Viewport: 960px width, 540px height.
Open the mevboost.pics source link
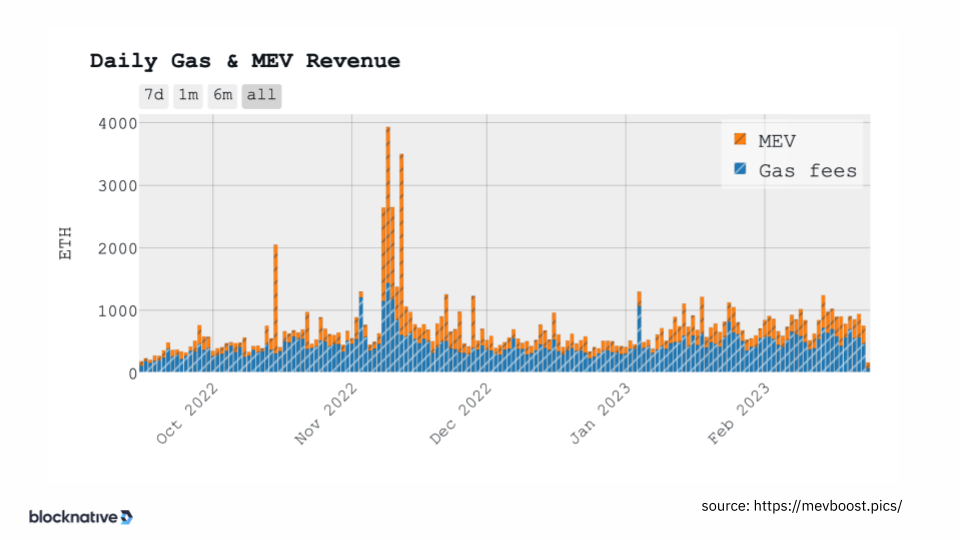point(827,506)
